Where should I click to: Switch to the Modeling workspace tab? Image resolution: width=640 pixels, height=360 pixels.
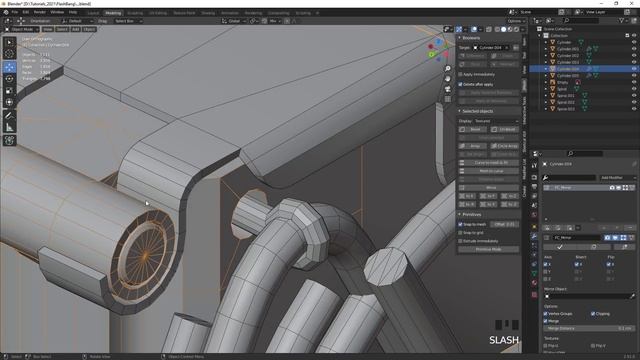point(113,13)
